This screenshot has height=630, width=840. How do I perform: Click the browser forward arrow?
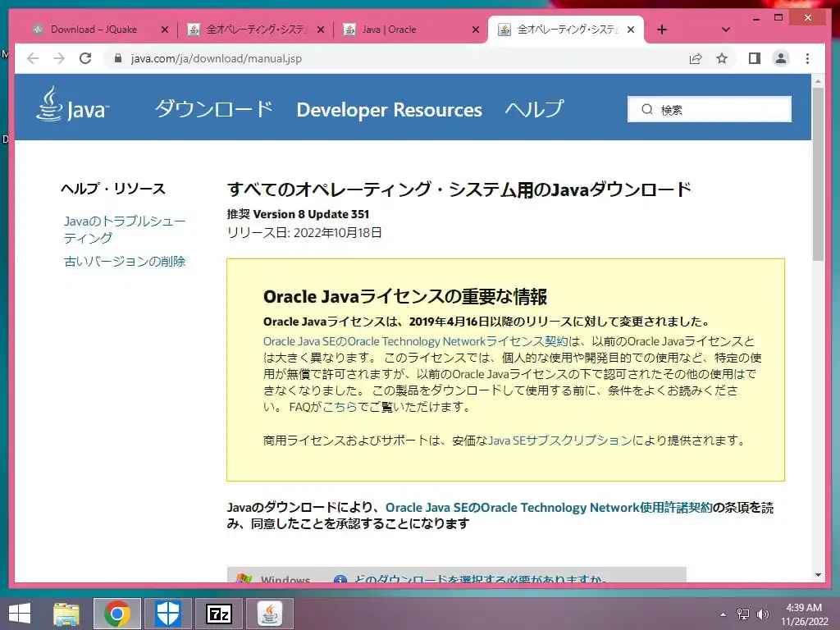tap(59, 58)
